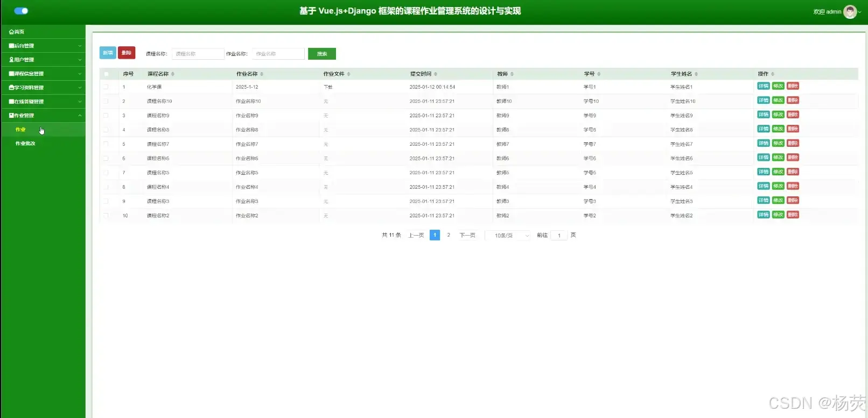Click 删除 for the 课程名称8 row
This screenshot has width=868, height=418.
793,129
